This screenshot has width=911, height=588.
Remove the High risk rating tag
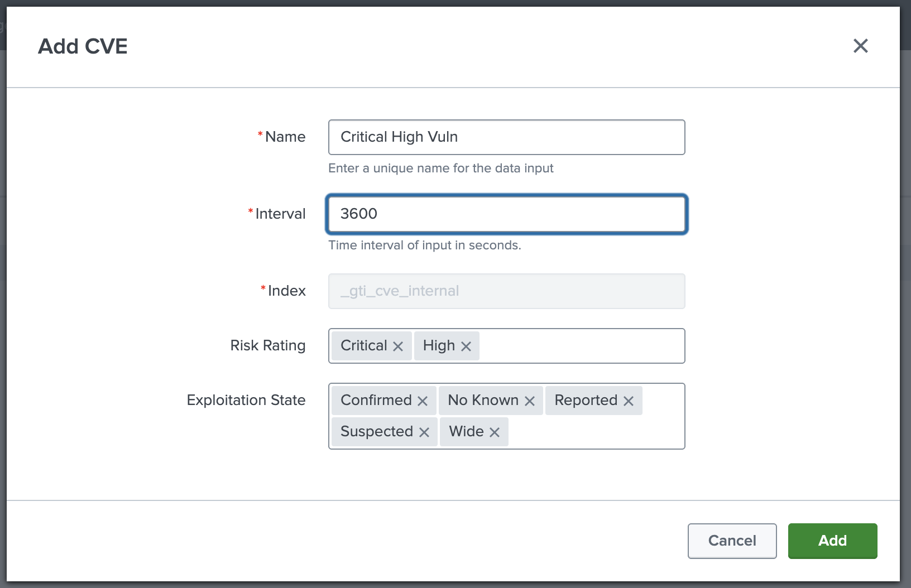(466, 346)
